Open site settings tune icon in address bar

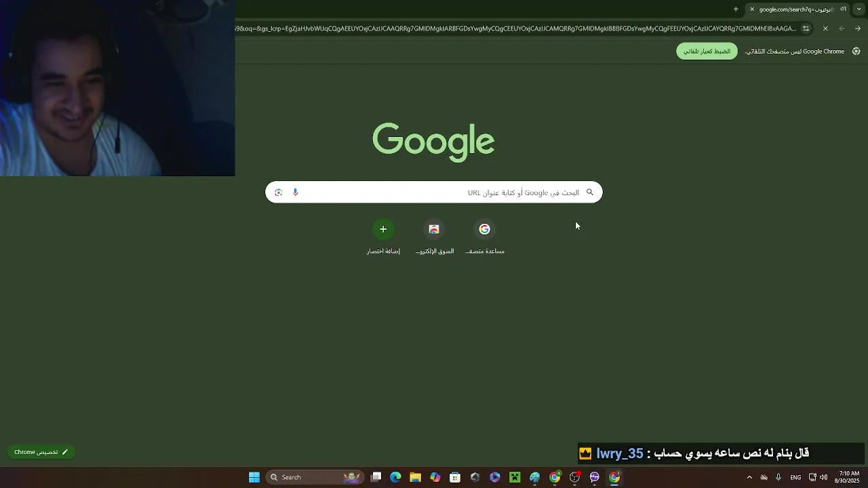pyautogui.click(x=806, y=28)
